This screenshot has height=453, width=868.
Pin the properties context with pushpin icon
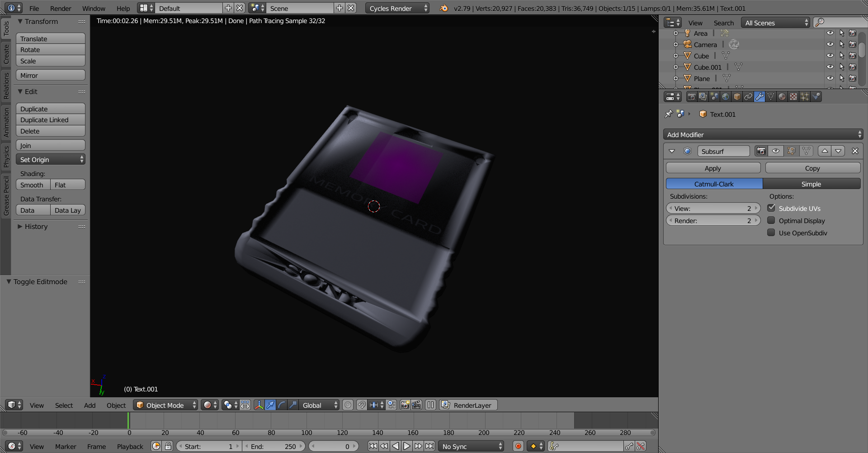pos(669,114)
